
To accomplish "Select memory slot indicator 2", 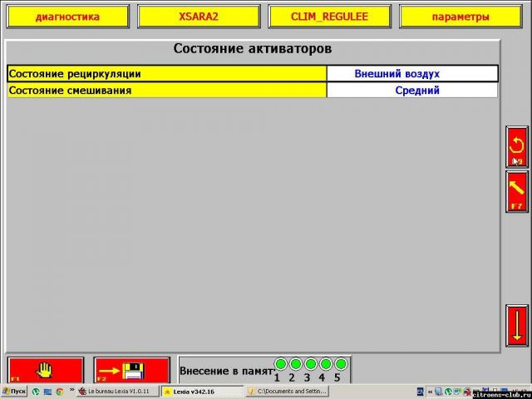I will click(x=295, y=364).
